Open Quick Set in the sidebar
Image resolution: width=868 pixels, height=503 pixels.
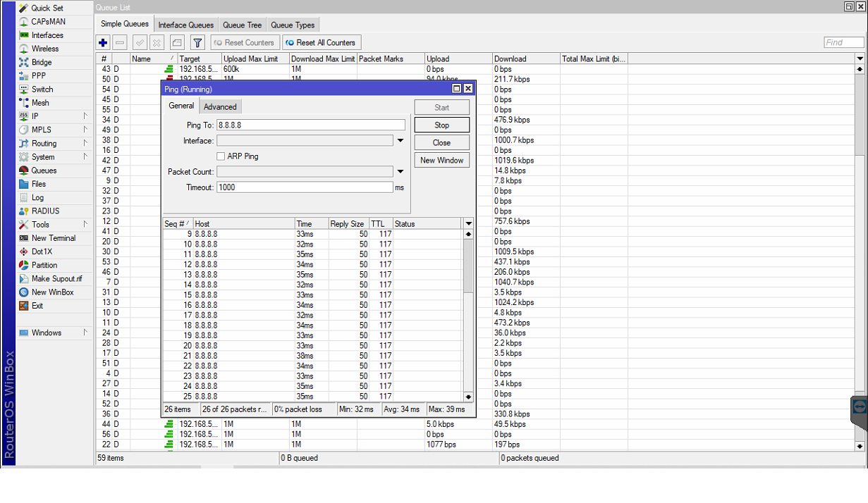[47, 8]
